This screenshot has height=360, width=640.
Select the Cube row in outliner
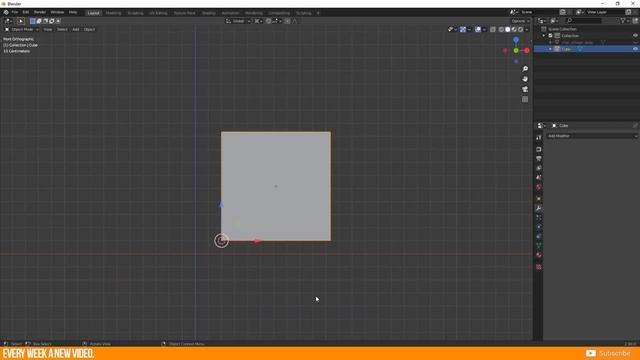586,49
